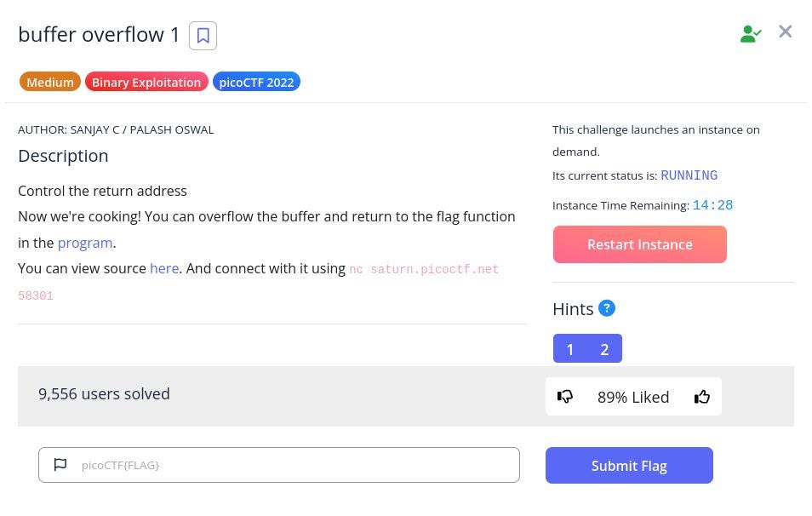Submit the flag
Screen dimensions: 812x516
(629, 466)
